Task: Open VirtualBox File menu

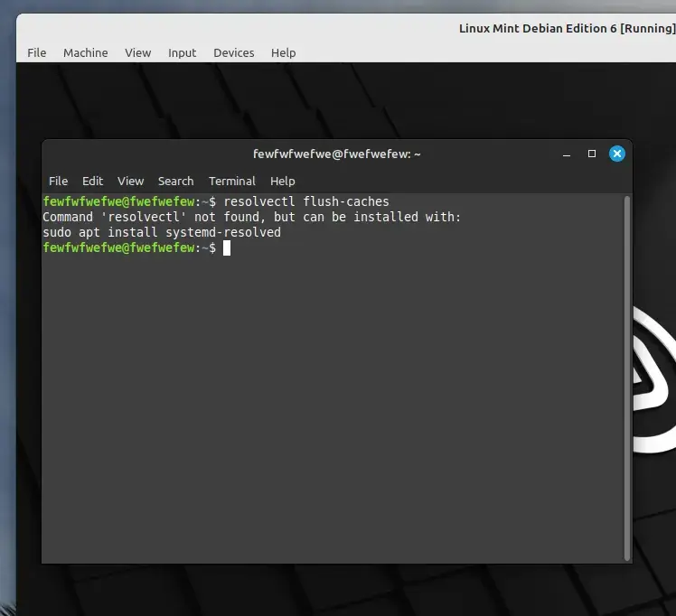Action: pyautogui.click(x=37, y=52)
